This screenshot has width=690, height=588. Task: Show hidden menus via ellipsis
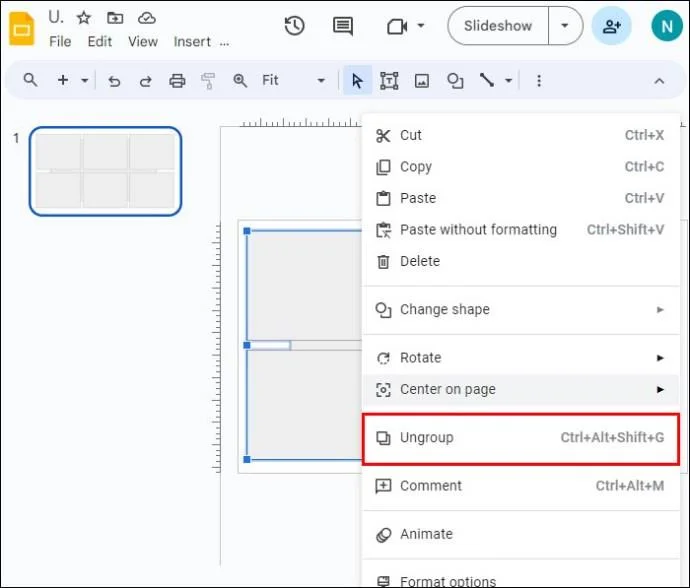pos(224,43)
